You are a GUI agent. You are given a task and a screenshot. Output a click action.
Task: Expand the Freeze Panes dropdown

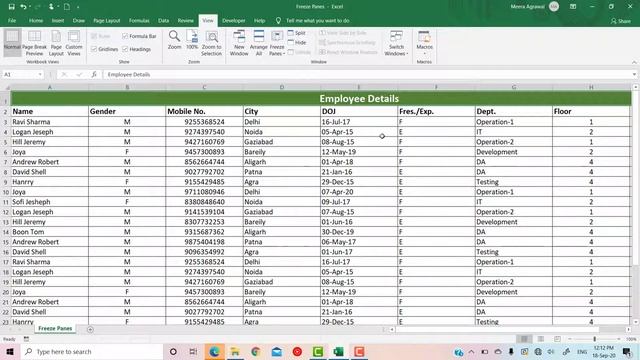coord(277,50)
